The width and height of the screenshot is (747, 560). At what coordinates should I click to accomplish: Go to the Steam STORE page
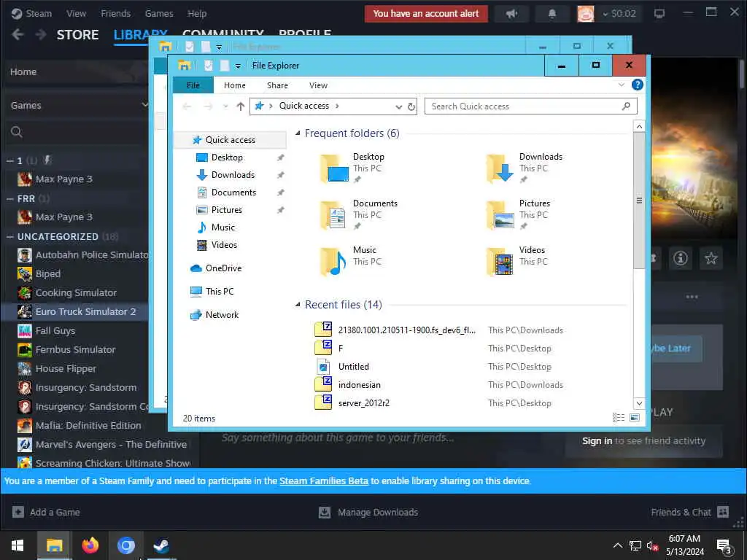[77, 35]
